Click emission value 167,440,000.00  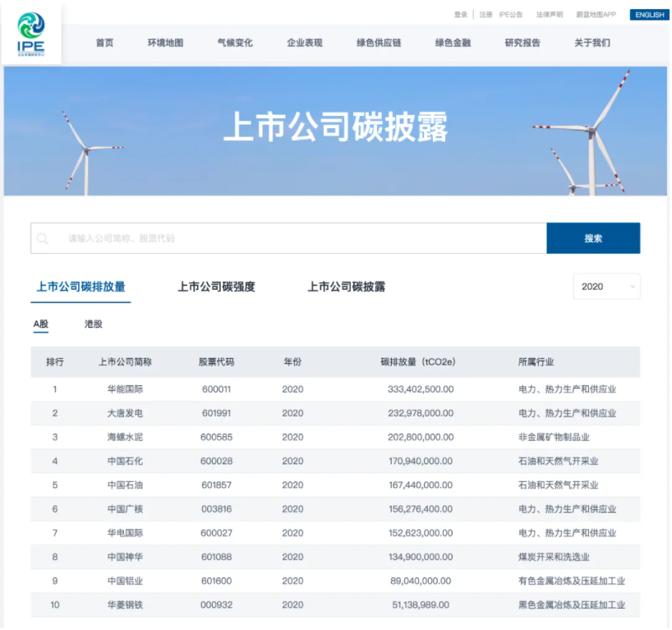(x=421, y=485)
